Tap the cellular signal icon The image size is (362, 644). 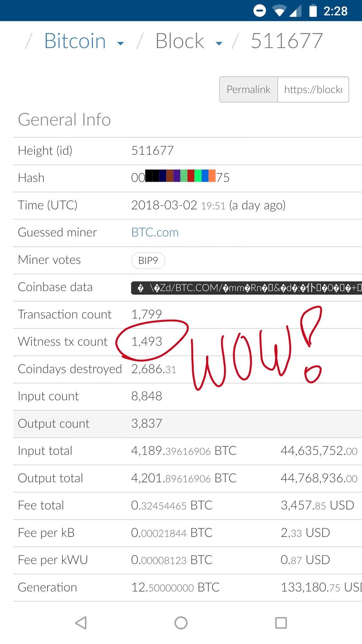coord(295,11)
